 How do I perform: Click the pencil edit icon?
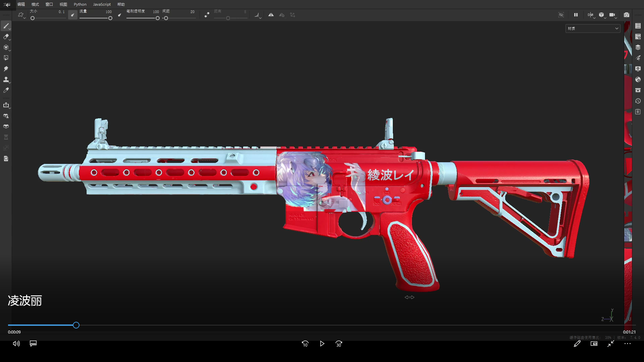coord(577,344)
